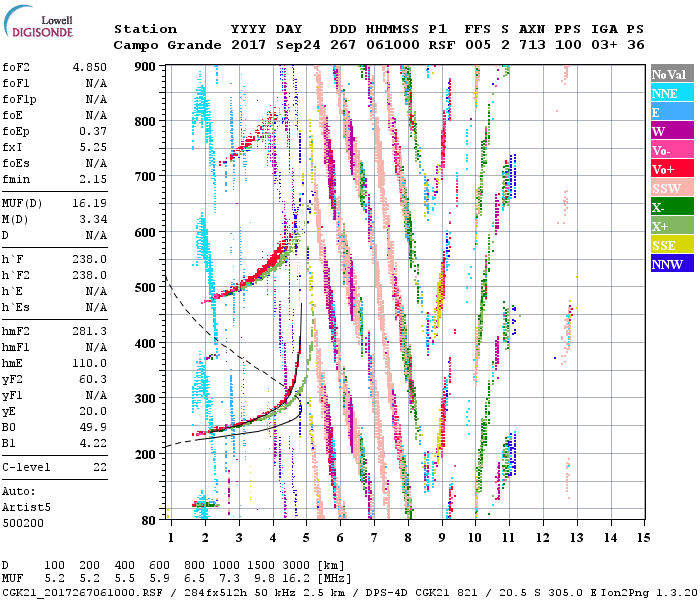Viewport: 700px width, 600px height.
Task: Select the W purple legend swatch
Action: tap(672, 130)
